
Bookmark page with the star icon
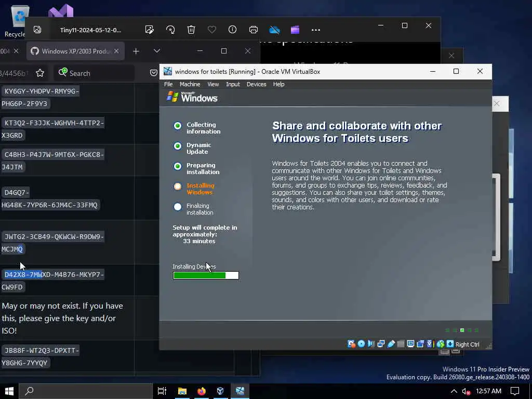click(x=40, y=73)
